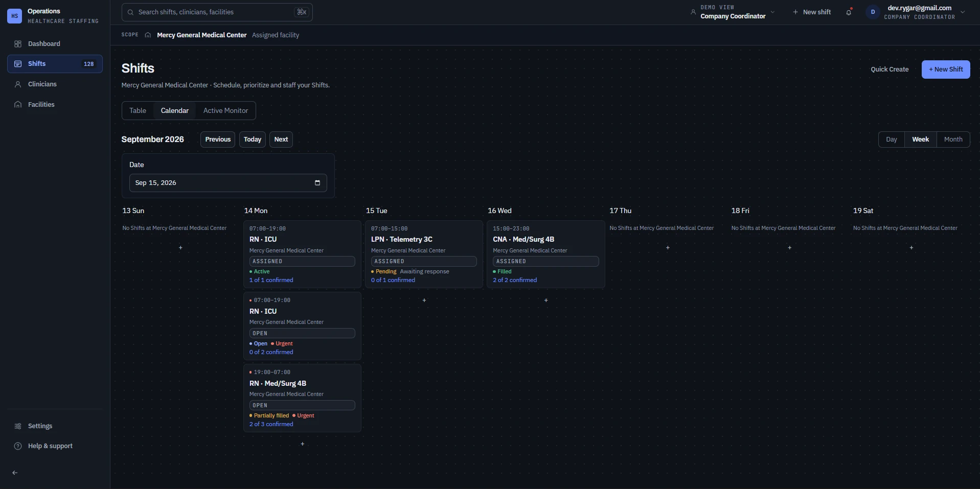The height and width of the screenshot is (489, 980).
Task: Jump to Today
Action: [253, 139]
